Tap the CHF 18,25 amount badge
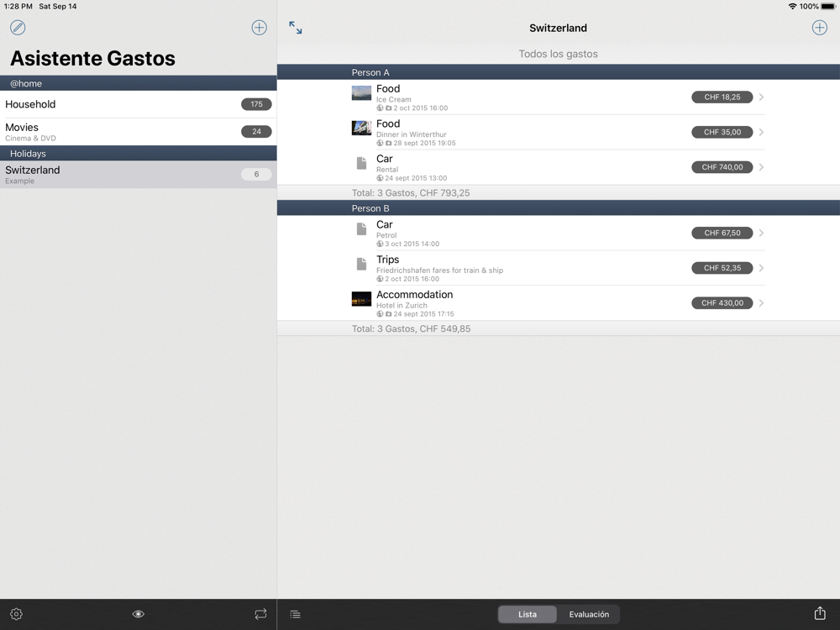 (722, 97)
